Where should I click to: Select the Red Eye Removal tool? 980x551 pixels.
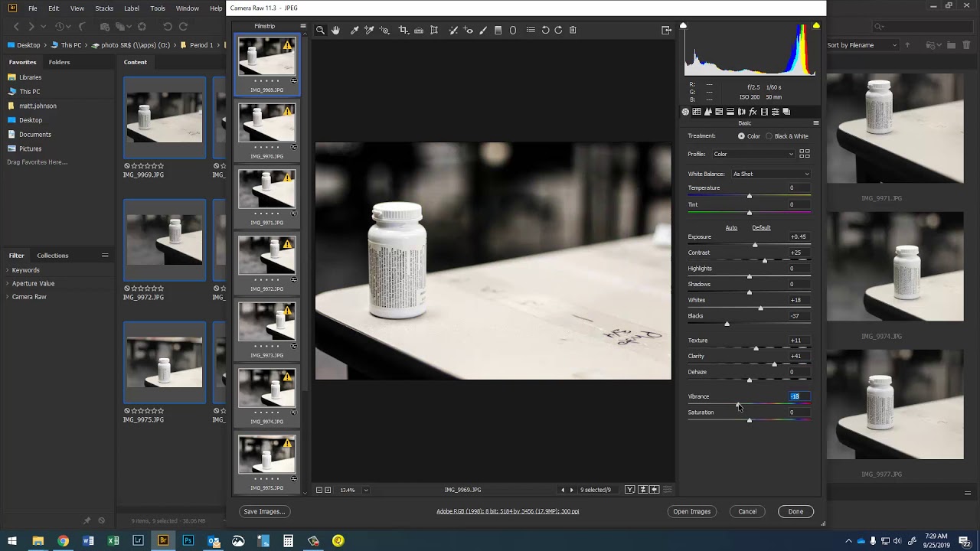[x=468, y=30]
